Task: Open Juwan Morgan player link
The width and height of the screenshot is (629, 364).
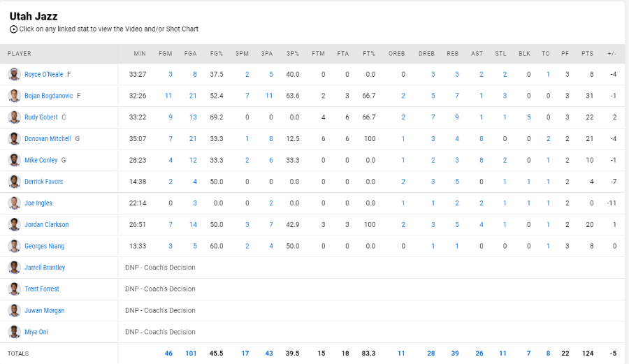Action: 45,311
